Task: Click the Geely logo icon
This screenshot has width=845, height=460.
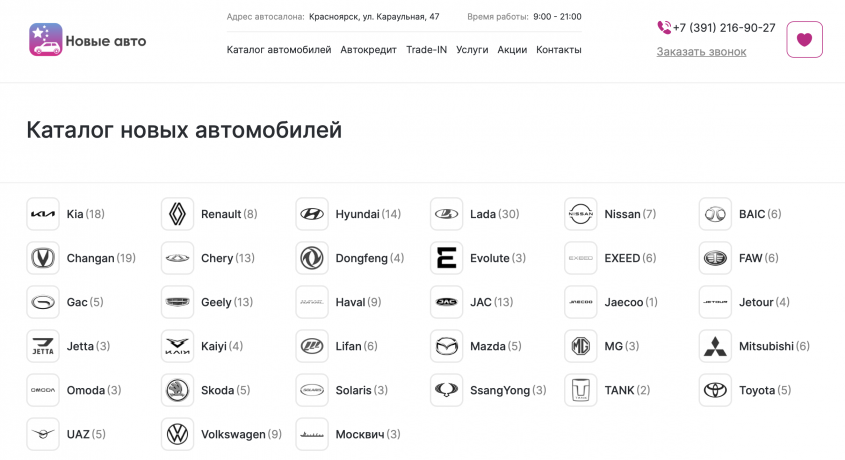Action: pos(177,302)
